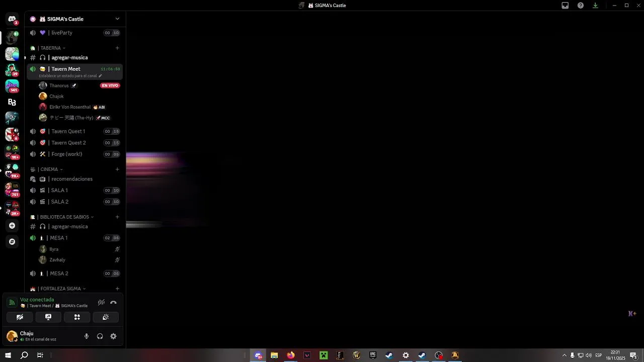This screenshot has height=362, width=644.
Task: Join MESA 2 voice channel
Action: [74, 274]
